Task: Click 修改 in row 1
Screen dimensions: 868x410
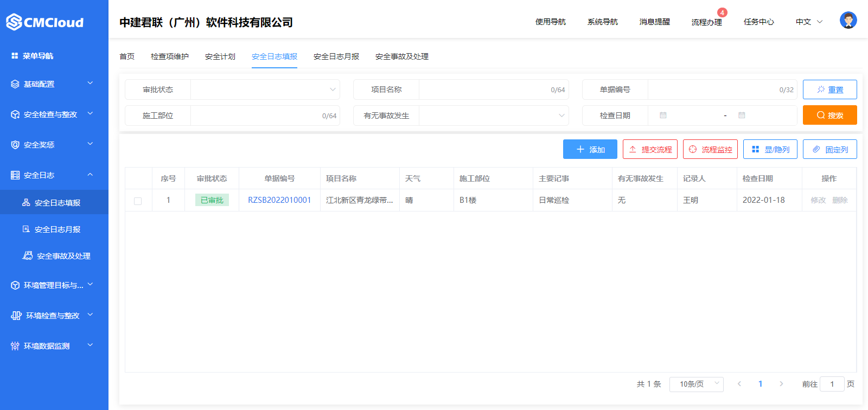Action: coord(818,200)
